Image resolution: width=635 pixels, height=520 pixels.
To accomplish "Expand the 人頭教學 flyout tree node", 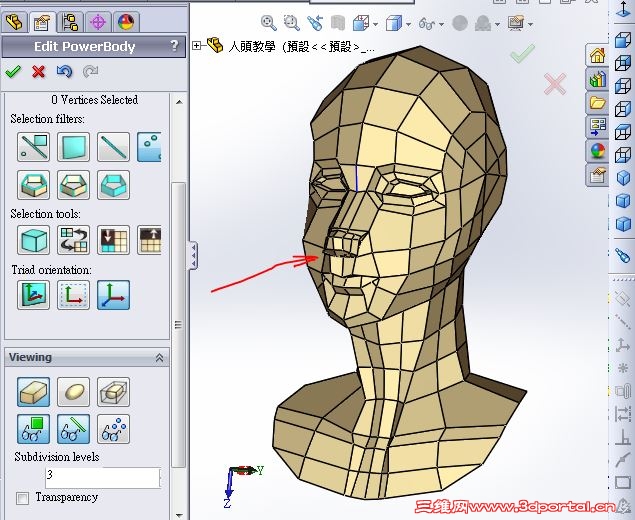I will pyautogui.click(x=197, y=45).
